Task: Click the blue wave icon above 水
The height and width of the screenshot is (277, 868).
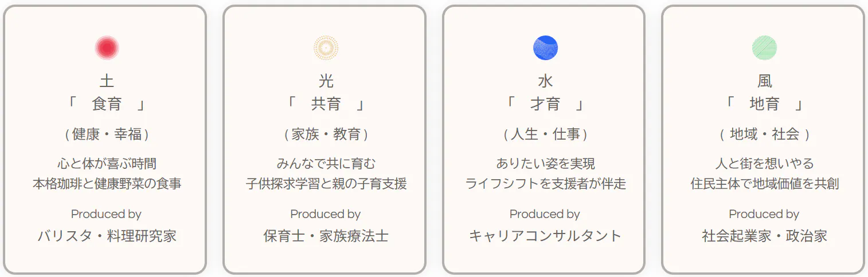Action: [545, 48]
